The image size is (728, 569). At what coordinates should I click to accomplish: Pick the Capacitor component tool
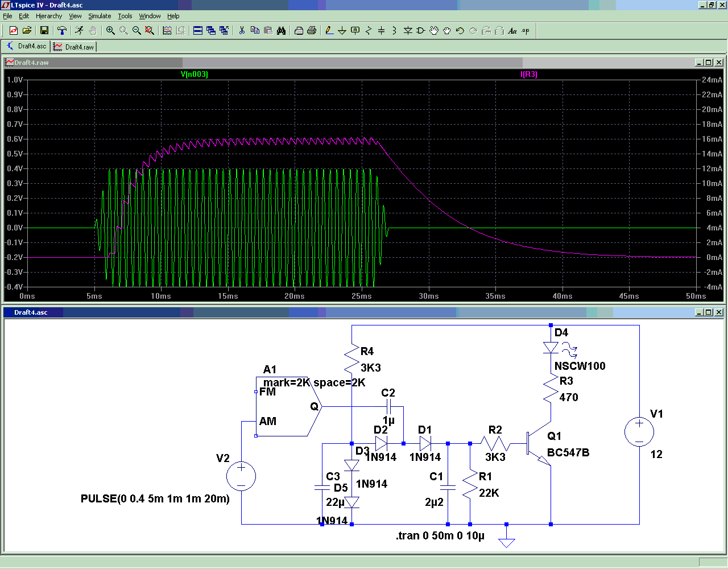coord(381,31)
